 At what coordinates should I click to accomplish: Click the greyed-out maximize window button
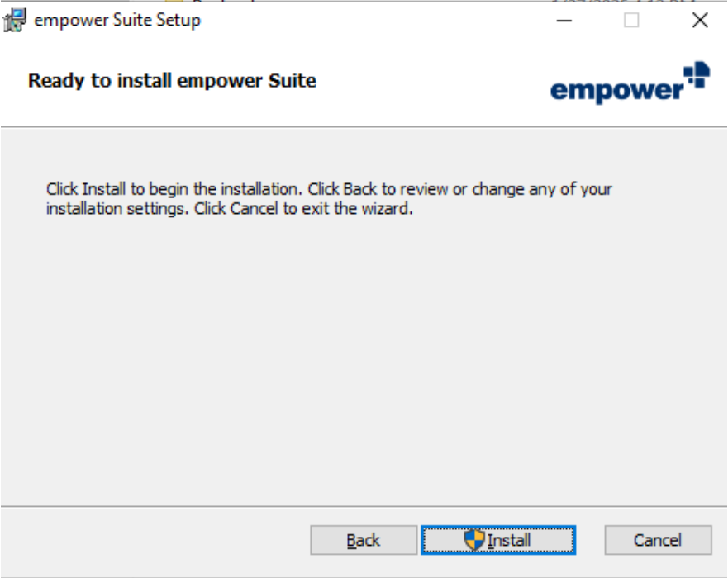pos(631,21)
